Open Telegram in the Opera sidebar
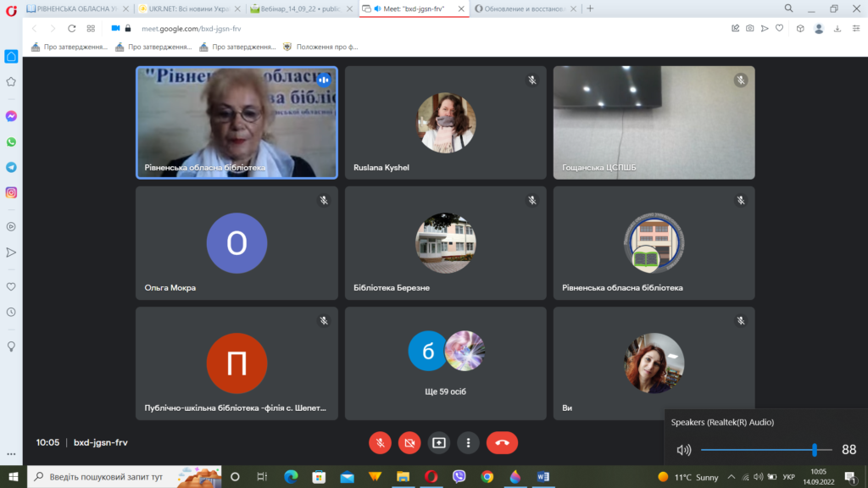The width and height of the screenshot is (868, 488). [11, 167]
